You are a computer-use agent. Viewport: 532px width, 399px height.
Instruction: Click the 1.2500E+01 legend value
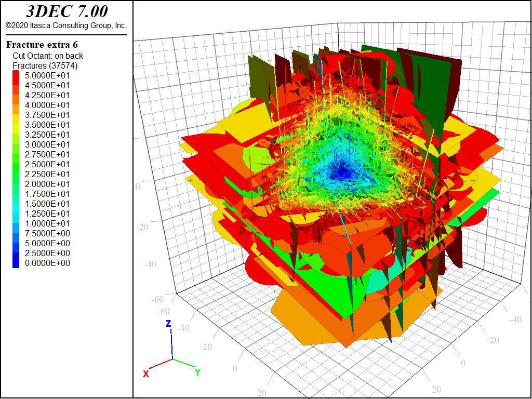[x=47, y=214]
